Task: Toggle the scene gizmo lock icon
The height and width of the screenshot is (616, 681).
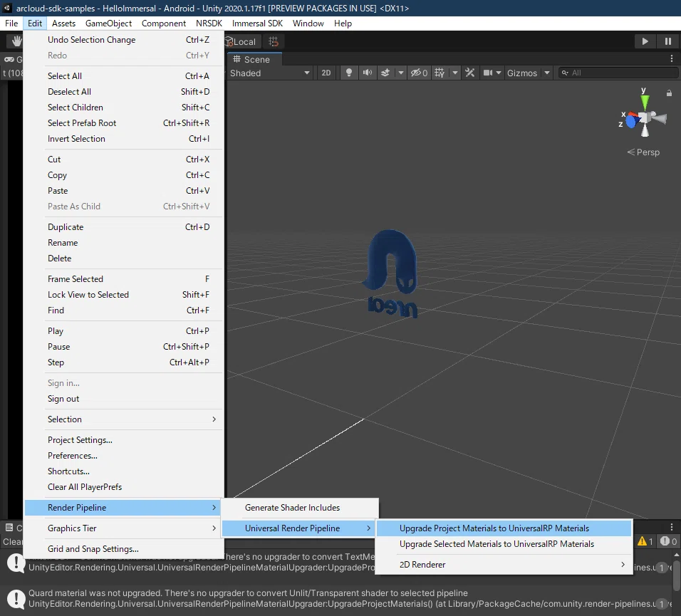Action: coord(669,93)
